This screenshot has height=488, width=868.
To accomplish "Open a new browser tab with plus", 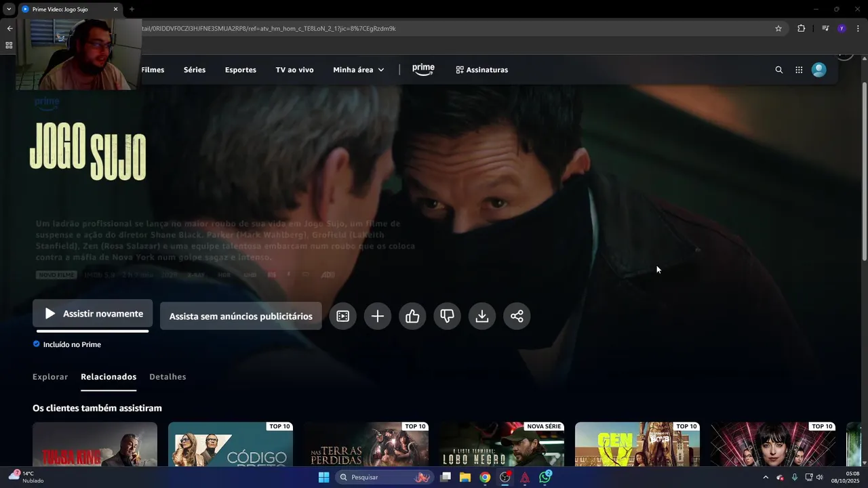I will click(x=132, y=9).
